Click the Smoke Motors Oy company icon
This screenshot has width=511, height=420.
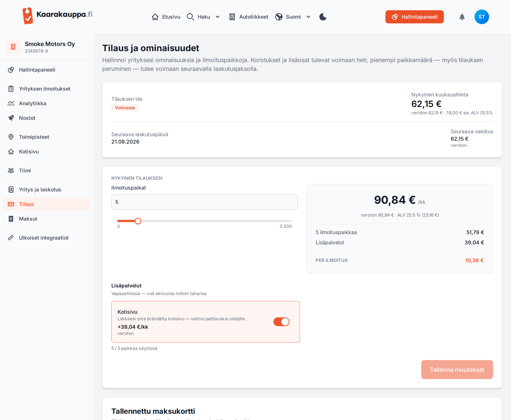coord(13,47)
